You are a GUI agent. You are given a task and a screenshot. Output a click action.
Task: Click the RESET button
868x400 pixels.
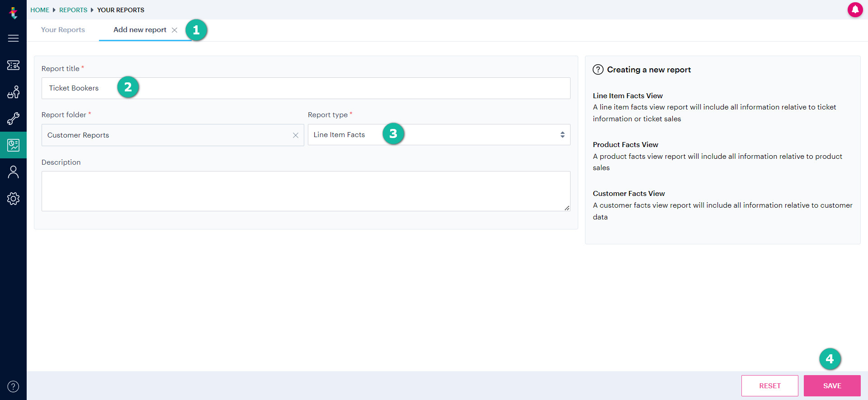pos(770,386)
